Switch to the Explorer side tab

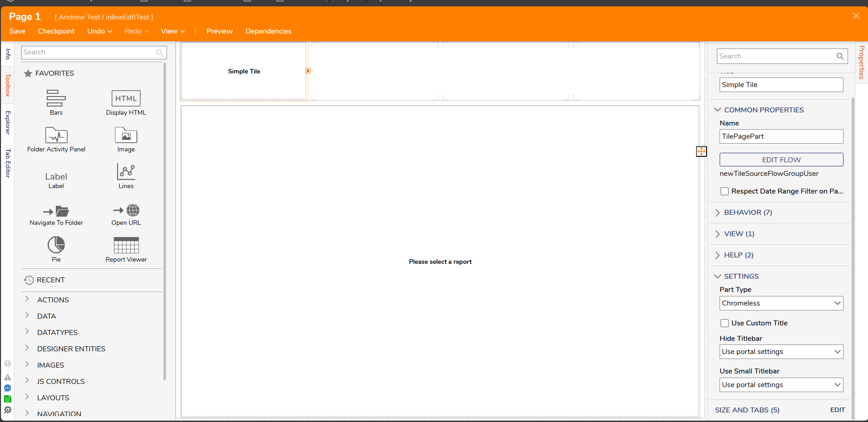point(8,122)
